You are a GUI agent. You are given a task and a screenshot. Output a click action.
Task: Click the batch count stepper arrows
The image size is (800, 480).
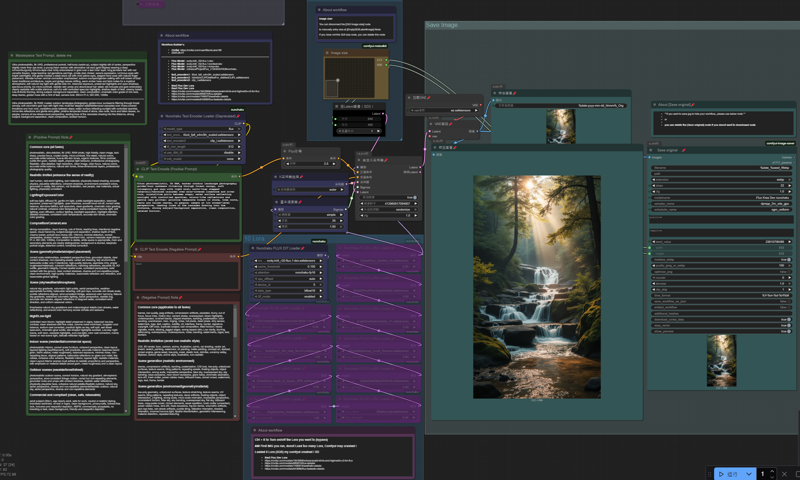[770, 473]
